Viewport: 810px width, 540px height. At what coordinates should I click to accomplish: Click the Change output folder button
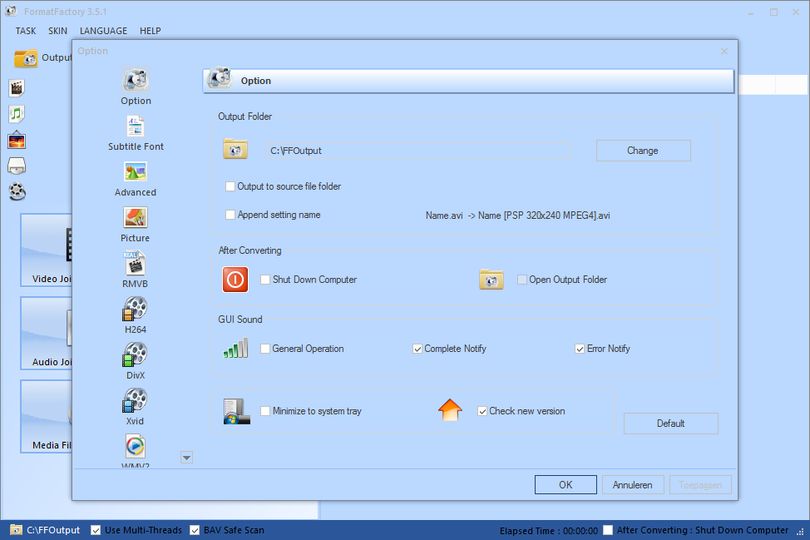click(643, 150)
